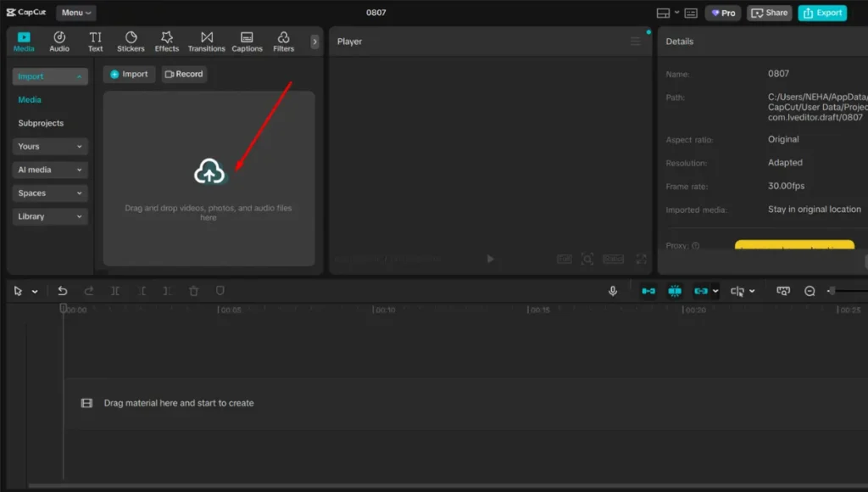
Task: Toggle the auto snapping button in timeline
Action: click(x=675, y=291)
